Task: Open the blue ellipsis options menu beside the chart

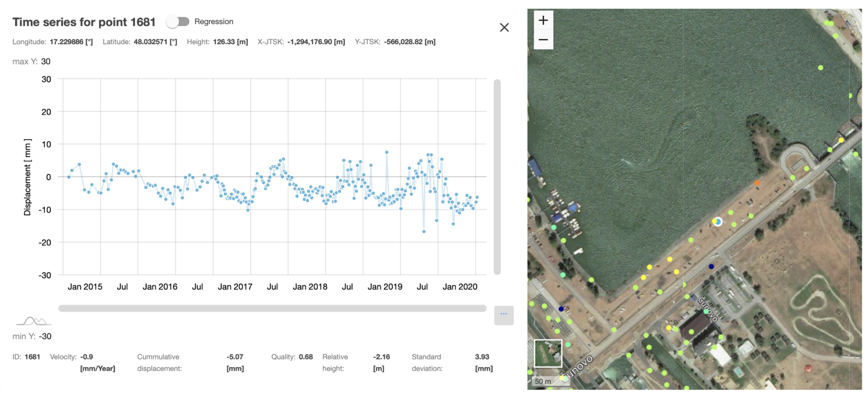Action: tap(504, 313)
